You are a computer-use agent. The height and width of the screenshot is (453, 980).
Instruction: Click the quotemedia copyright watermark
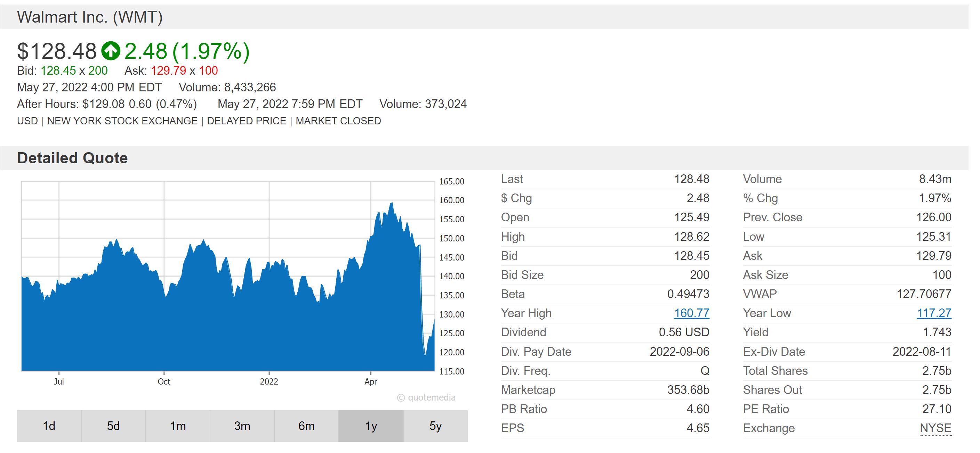pos(426,397)
